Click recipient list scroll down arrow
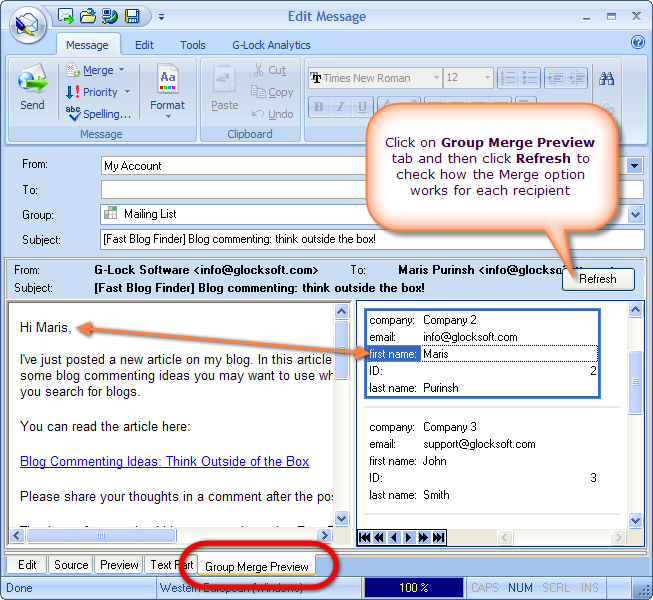The image size is (653, 600). [635, 520]
